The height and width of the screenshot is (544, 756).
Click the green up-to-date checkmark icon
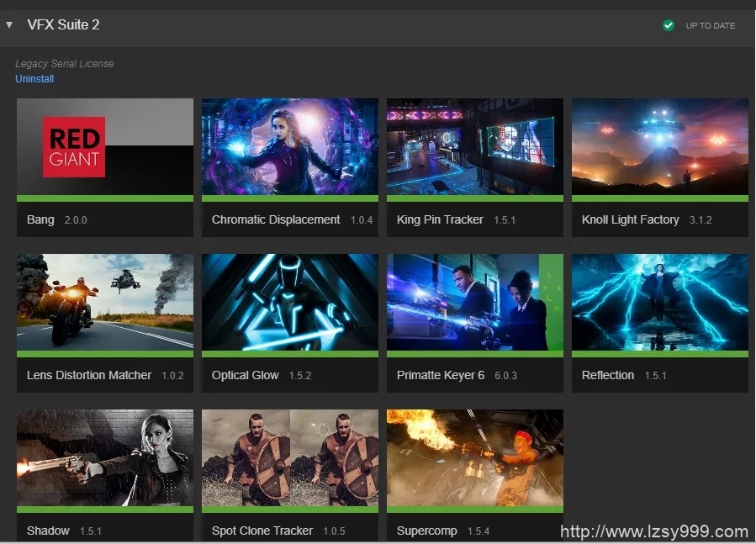(x=668, y=25)
